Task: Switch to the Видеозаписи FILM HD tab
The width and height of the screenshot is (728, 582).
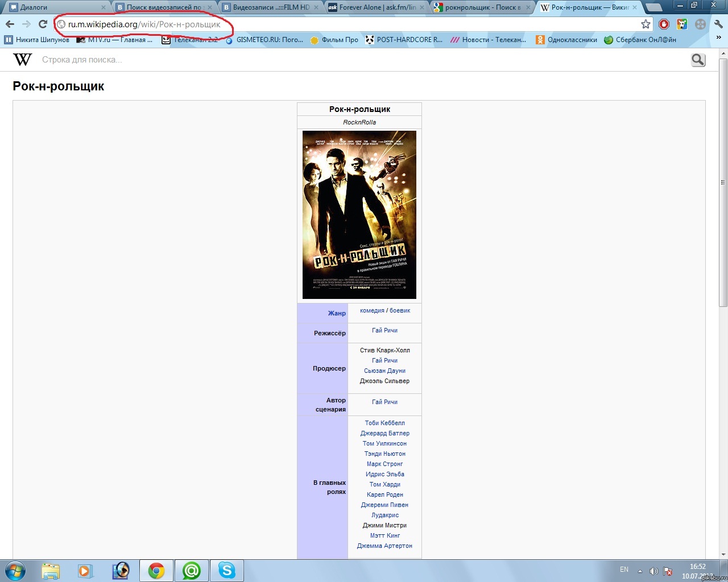Action: pos(270,7)
